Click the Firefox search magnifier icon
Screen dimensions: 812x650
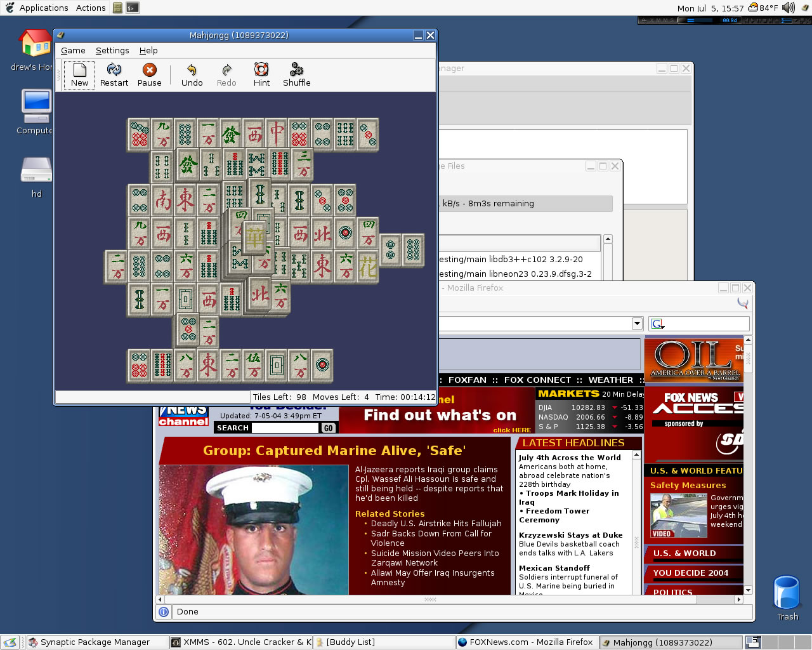pos(742,303)
